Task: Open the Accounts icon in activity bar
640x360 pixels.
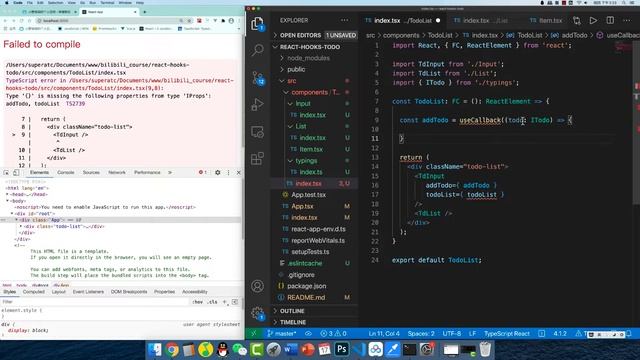Action: click(258, 286)
